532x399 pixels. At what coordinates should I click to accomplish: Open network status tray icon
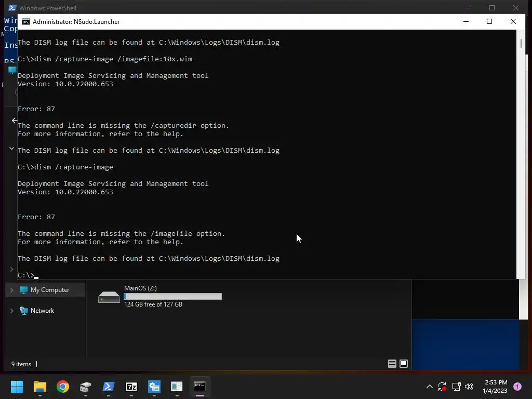click(456, 387)
